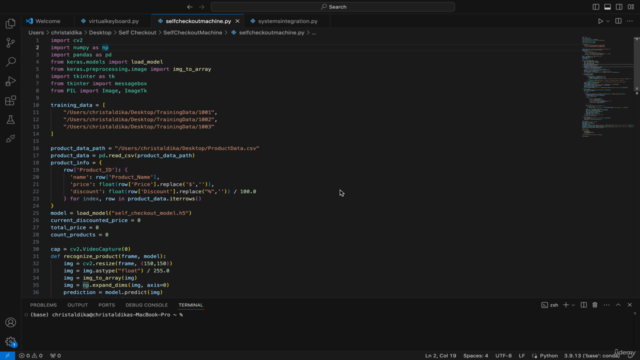640x360 pixels.
Task: Click 'cap = cv2.VideoCapture(0)' code line
Action: [91, 249]
